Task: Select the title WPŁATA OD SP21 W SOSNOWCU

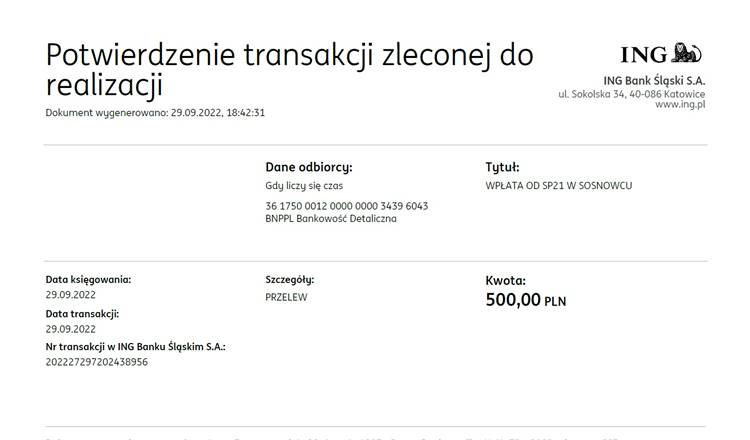Action: pos(559,186)
